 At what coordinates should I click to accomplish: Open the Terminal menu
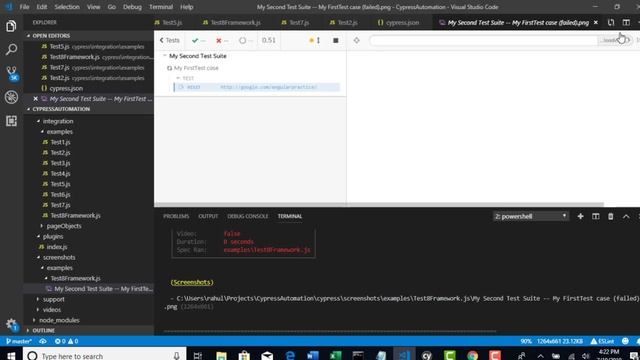(161, 7)
